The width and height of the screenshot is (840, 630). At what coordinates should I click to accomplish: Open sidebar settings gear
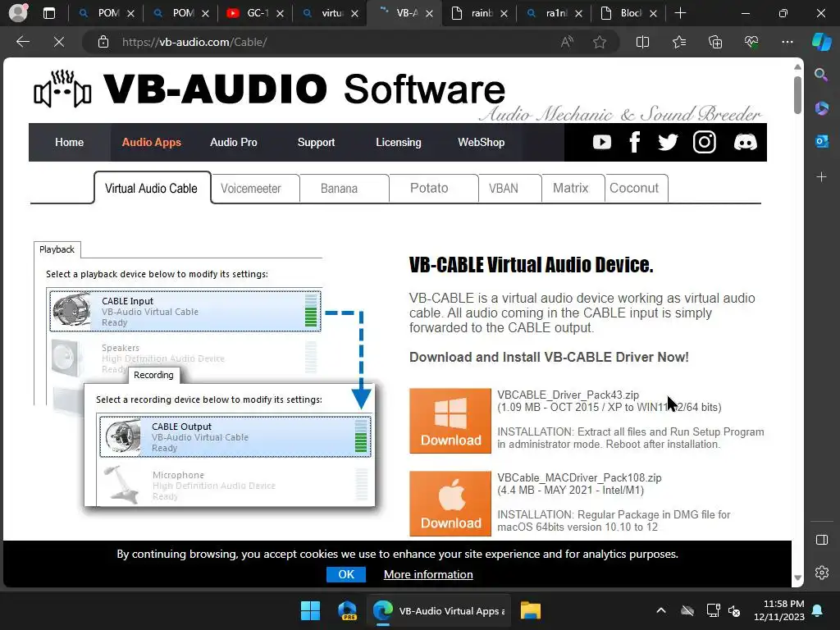point(821,573)
